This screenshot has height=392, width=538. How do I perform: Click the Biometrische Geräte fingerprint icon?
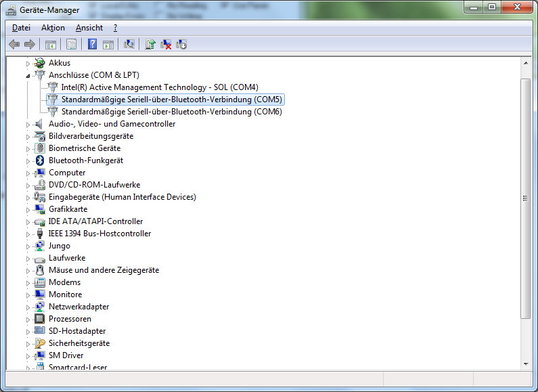[x=40, y=148]
